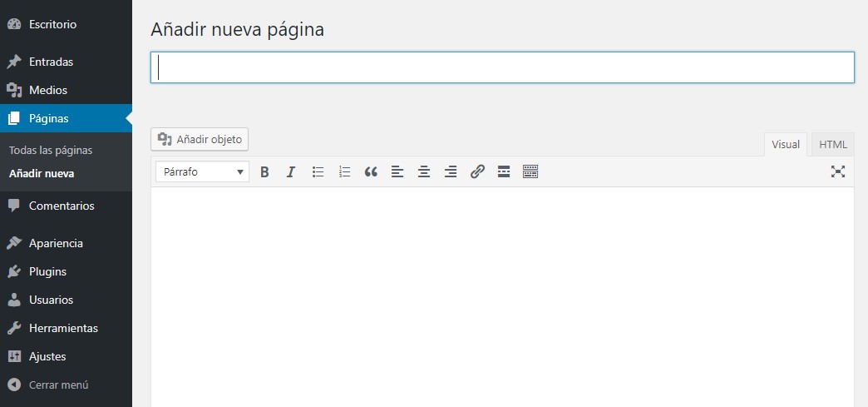Open the Párrafo format dropdown
Screen dimensions: 868x407
202,172
